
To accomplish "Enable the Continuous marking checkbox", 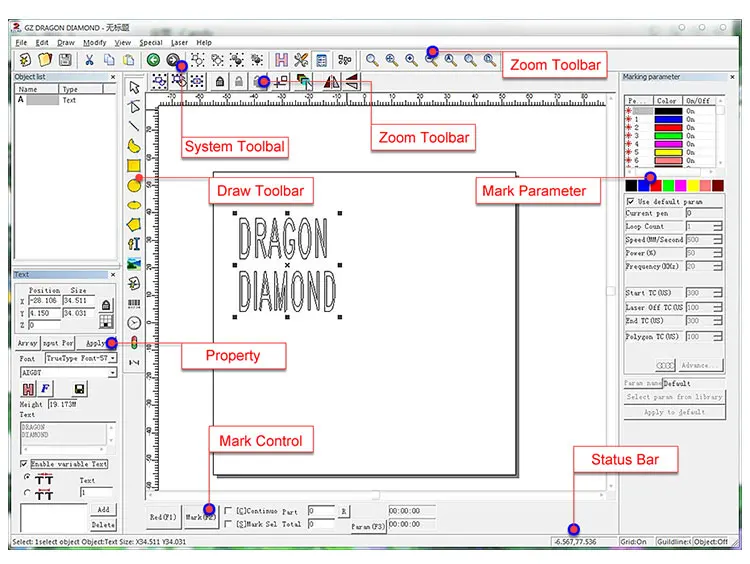I will click(228, 511).
